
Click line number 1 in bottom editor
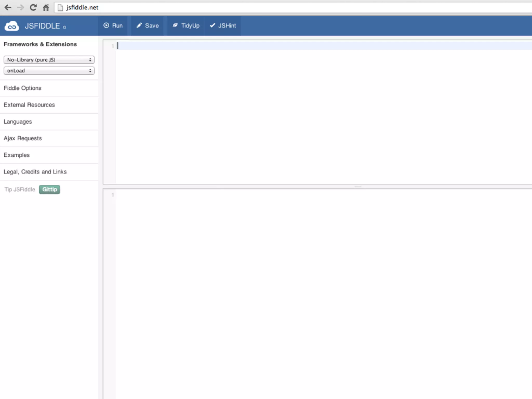(x=113, y=195)
